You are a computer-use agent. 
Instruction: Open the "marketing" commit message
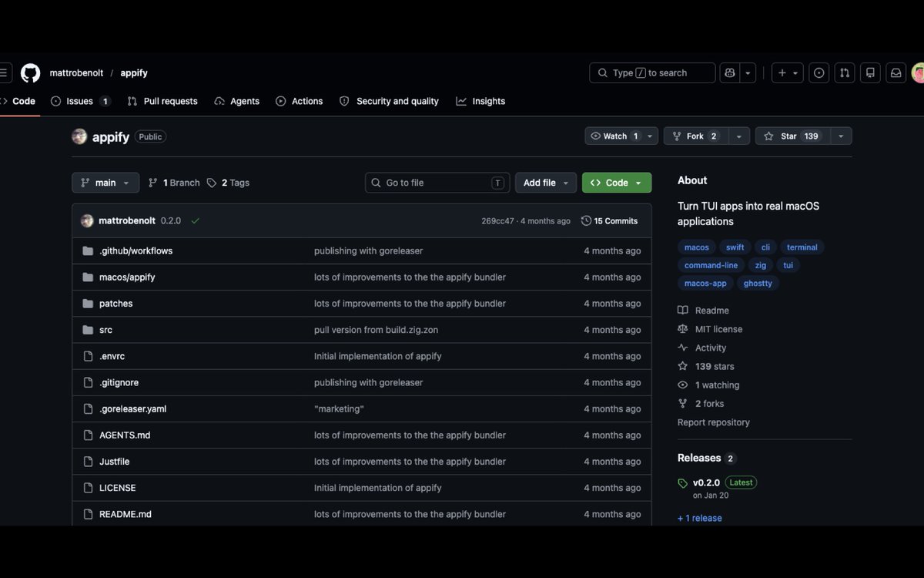[x=339, y=409]
